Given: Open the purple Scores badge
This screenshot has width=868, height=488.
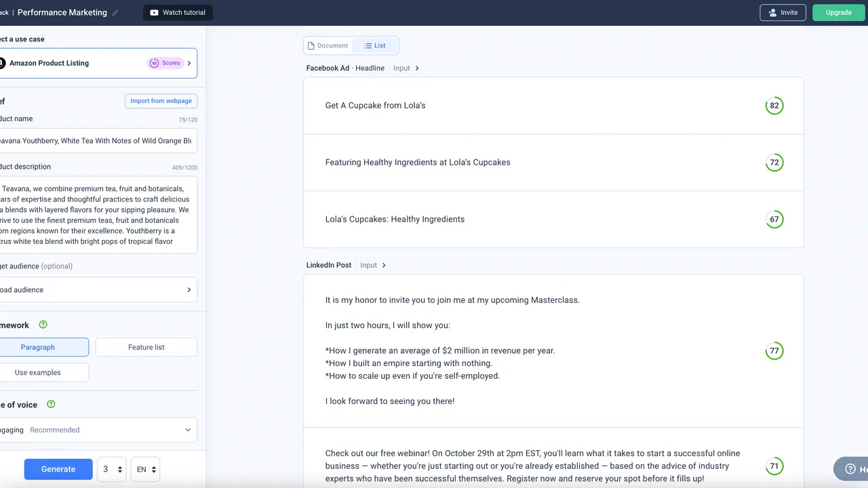Looking at the screenshot, I should tap(165, 63).
